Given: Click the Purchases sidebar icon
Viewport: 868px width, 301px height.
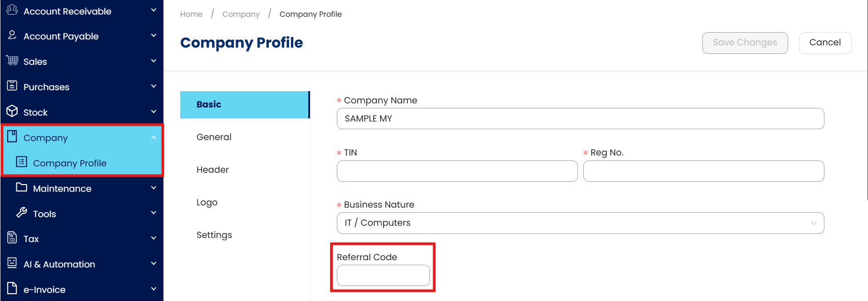Looking at the screenshot, I should click(12, 86).
